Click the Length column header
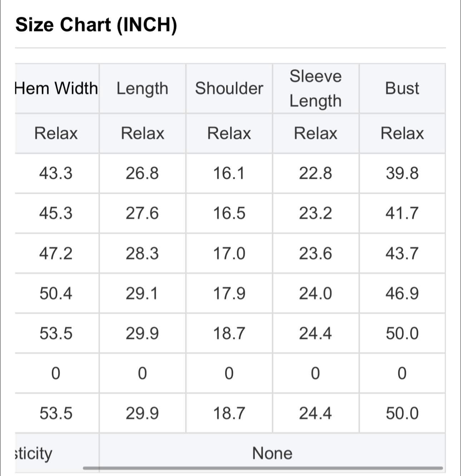The height and width of the screenshot is (476, 461). [142, 88]
